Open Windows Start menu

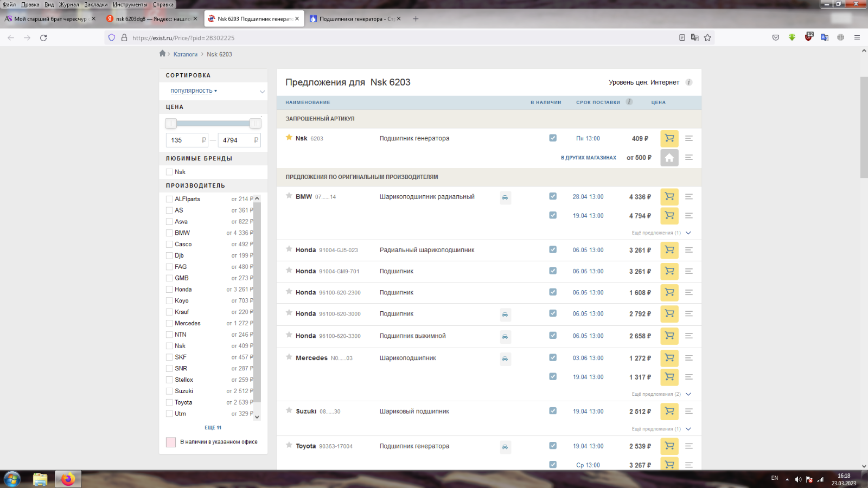point(12,479)
